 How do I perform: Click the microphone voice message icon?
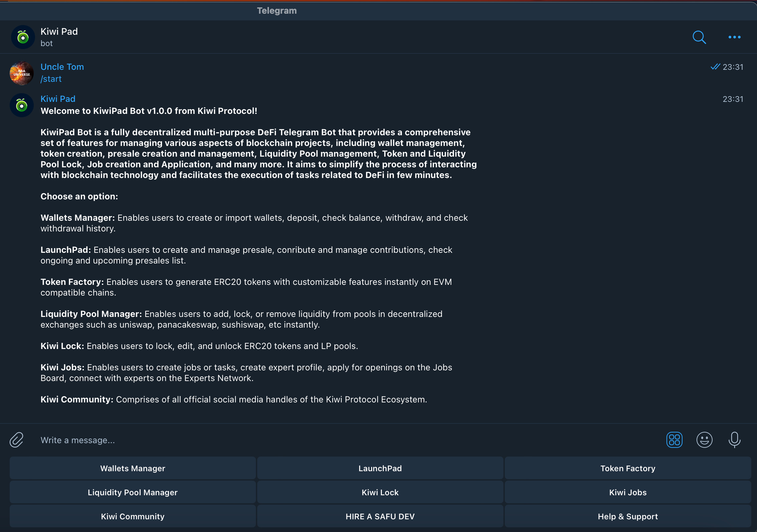tap(734, 440)
